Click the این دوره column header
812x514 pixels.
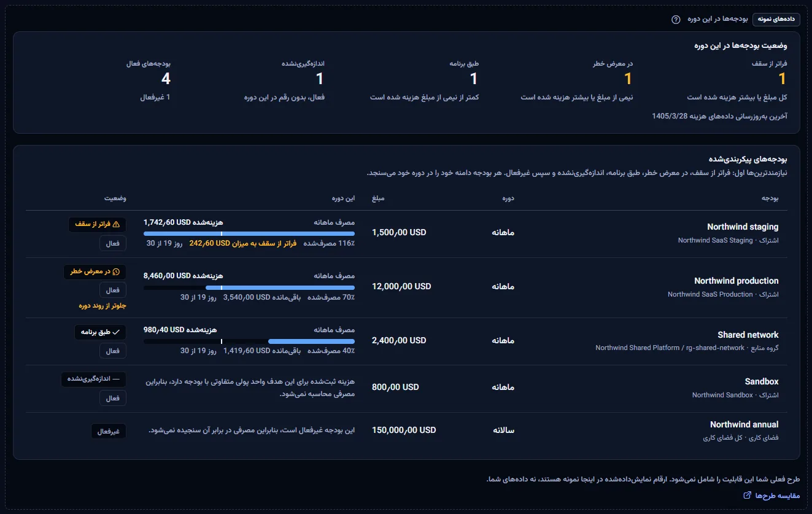[343, 198]
